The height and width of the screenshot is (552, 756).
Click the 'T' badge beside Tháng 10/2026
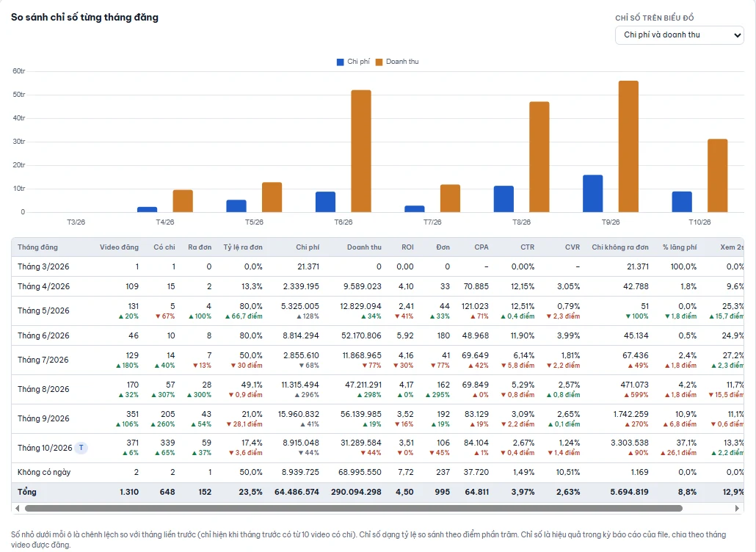81,448
